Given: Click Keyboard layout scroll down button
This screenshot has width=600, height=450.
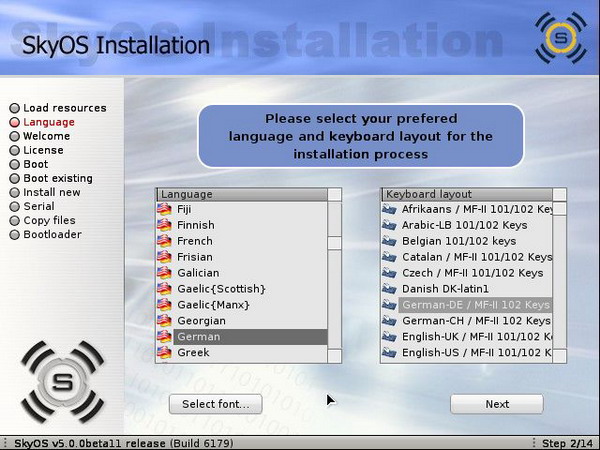Looking at the screenshot, I should click(560, 356).
